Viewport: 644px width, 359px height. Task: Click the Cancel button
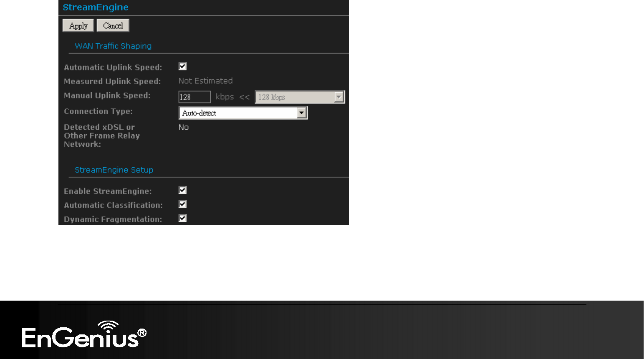[113, 25]
